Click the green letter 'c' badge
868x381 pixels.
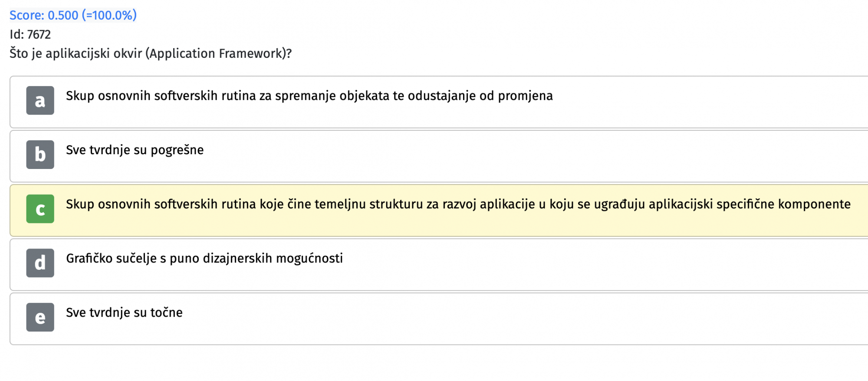(40, 209)
